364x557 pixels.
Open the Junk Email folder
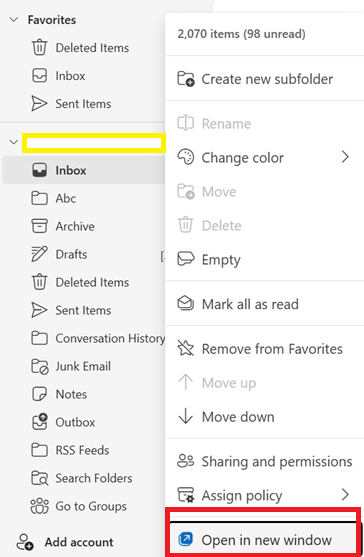coord(84,366)
